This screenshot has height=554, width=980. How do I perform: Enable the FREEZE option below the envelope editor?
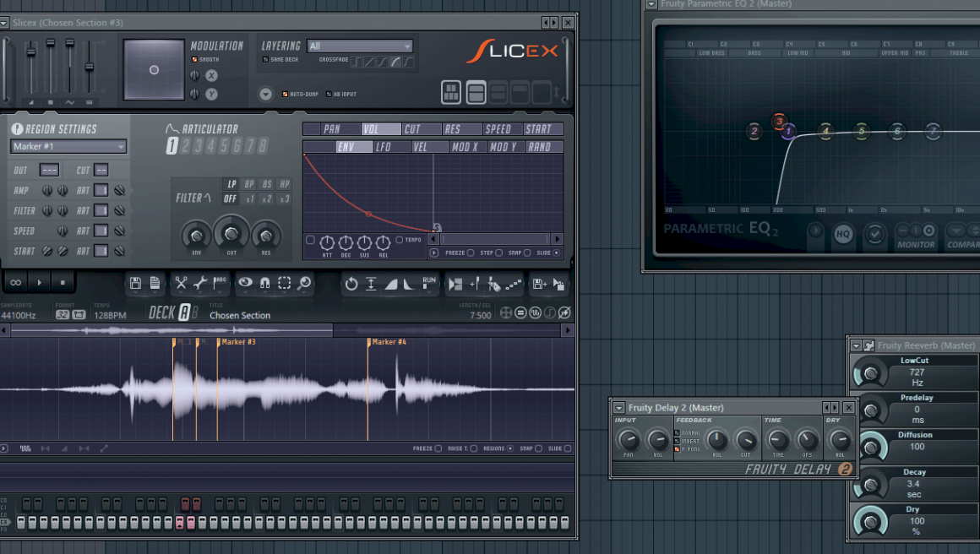point(470,253)
